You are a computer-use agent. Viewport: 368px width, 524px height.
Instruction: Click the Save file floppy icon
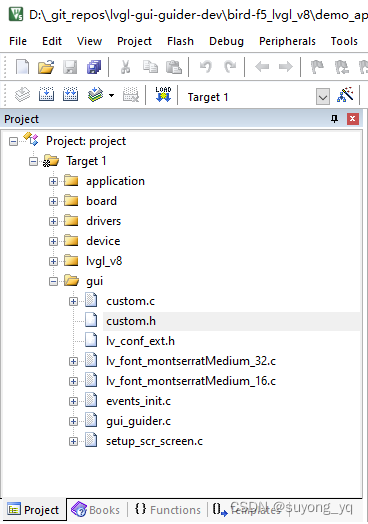(x=70, y=67)
